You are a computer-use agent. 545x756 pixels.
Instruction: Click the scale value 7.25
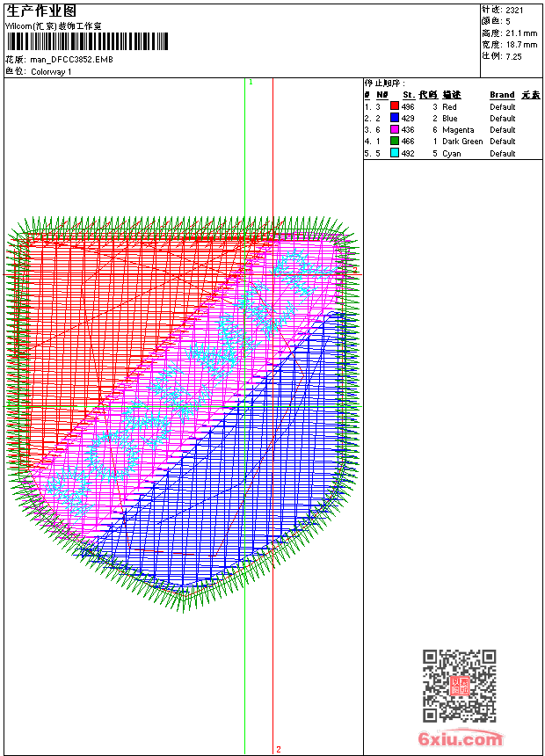513,56
